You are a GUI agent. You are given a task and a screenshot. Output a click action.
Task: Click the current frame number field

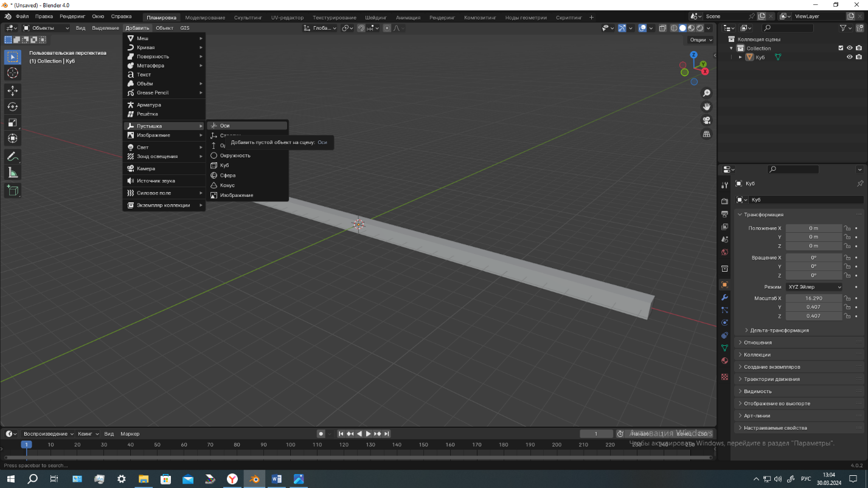595,434
